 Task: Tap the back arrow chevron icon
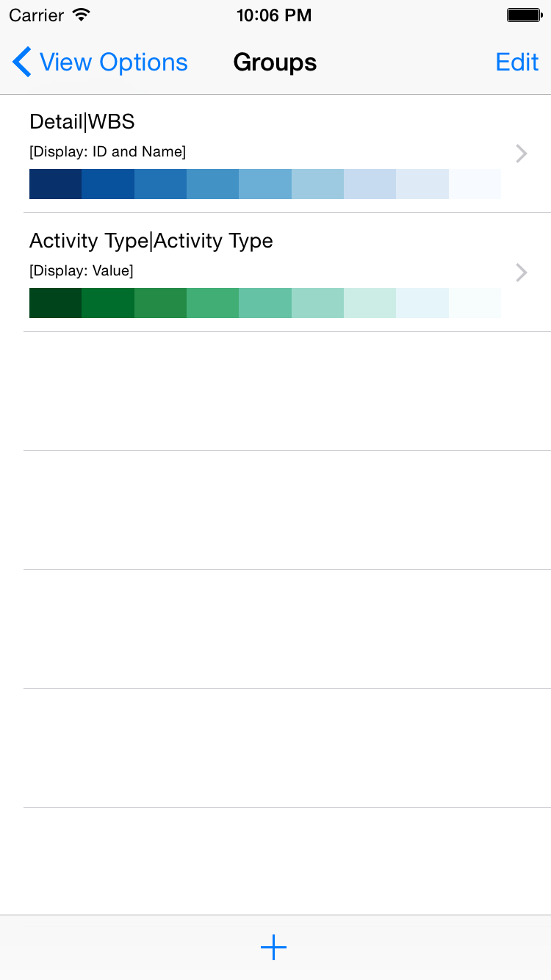point(22,62)
